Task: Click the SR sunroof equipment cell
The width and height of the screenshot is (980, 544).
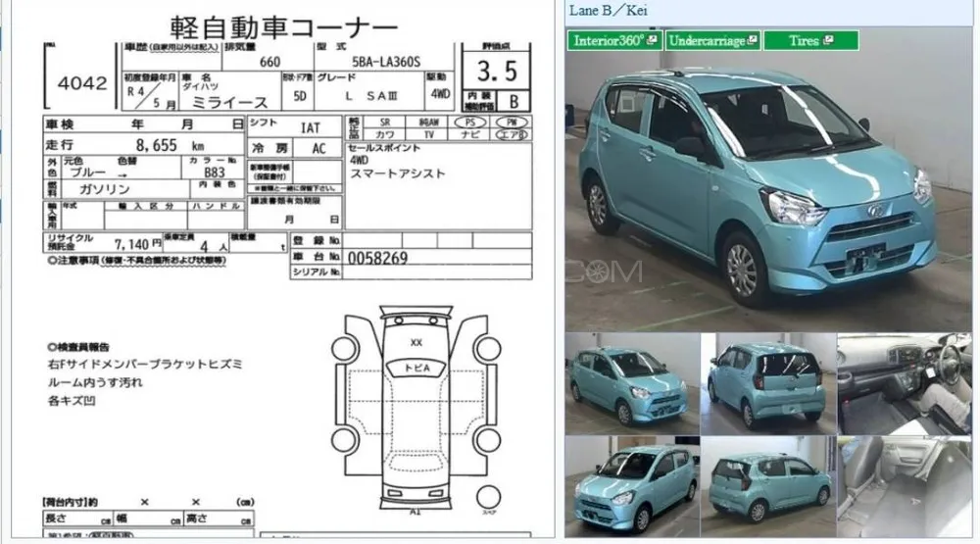Action: (385, 123)
